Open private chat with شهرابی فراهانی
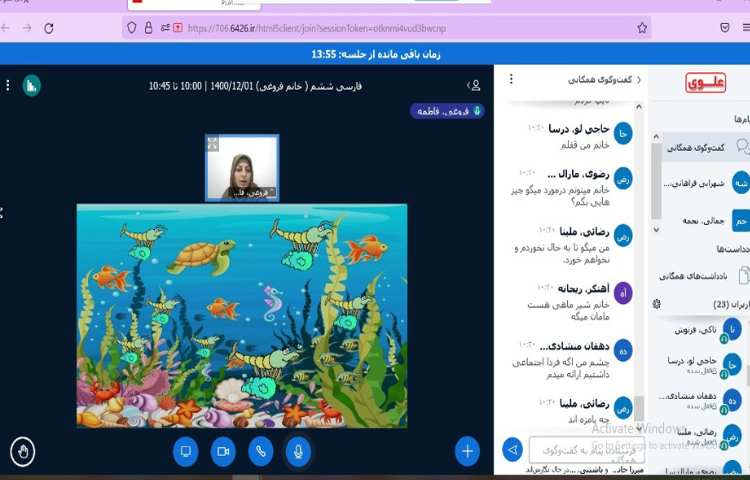The height and width of the screenshot is (480, 750). pyautogui.click(x=706, y=183)
